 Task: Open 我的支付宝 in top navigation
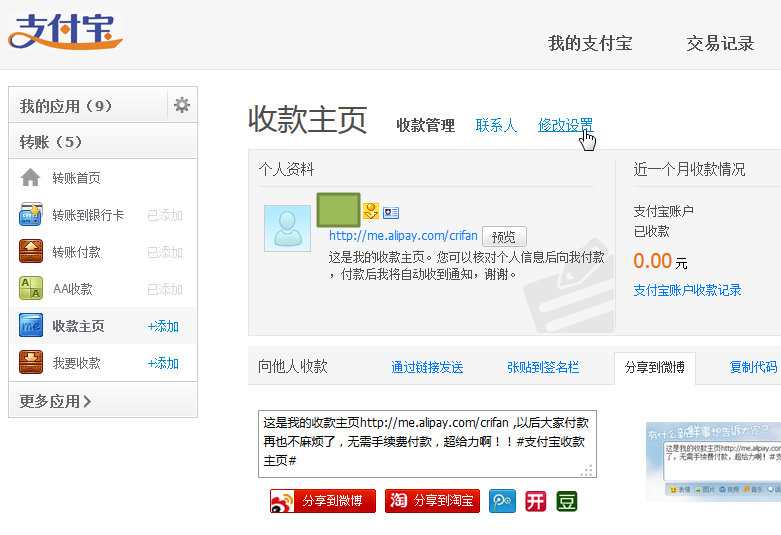point(590,44)
